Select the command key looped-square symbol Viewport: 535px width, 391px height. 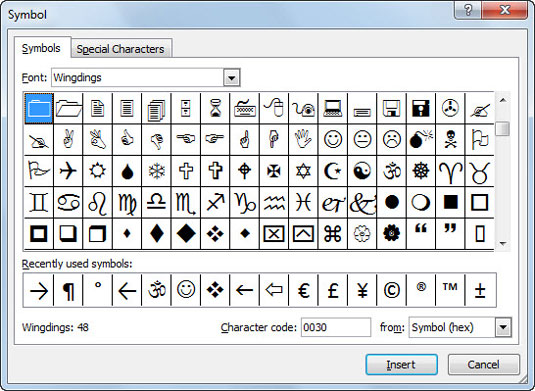[x=333, y=234]
